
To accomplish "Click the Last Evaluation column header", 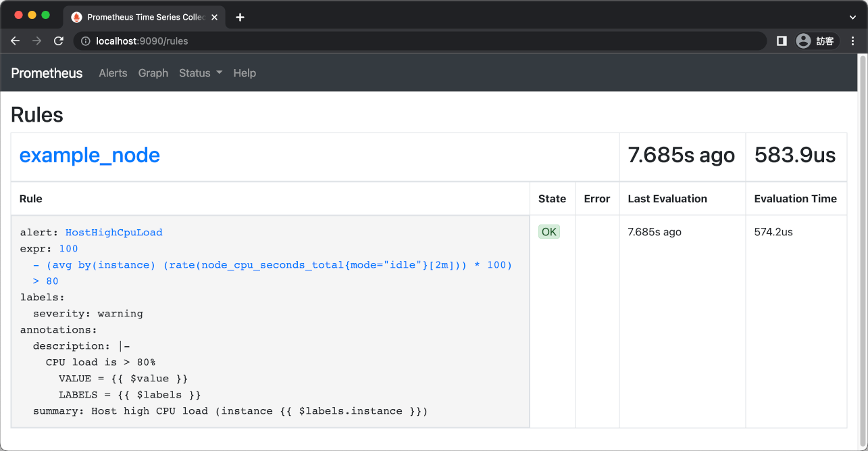I will 667,199.
